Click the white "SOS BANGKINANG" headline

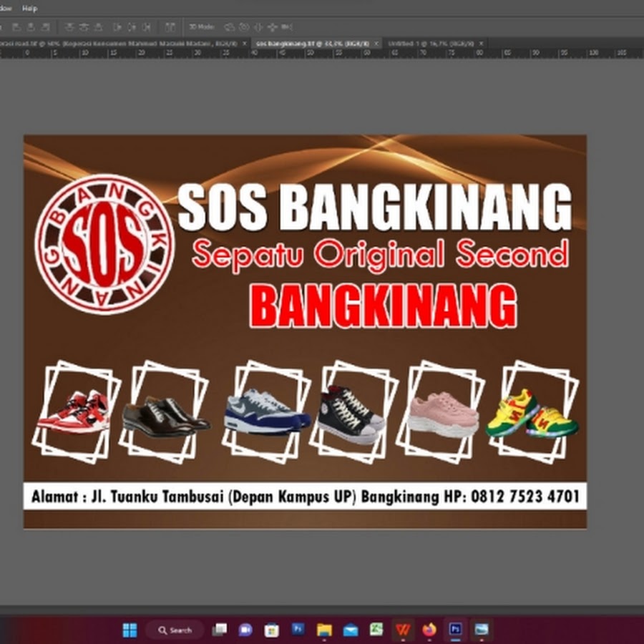[x=374, y=208]
